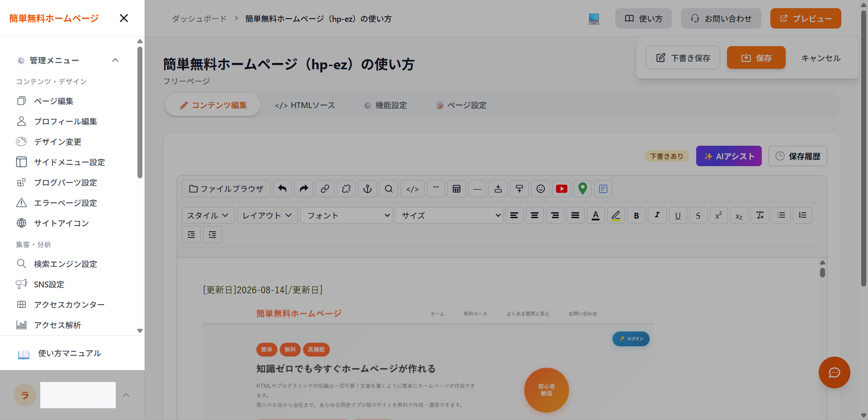
Task: Open find with the magnifier toolbar icon
Action: pos(389,189)
